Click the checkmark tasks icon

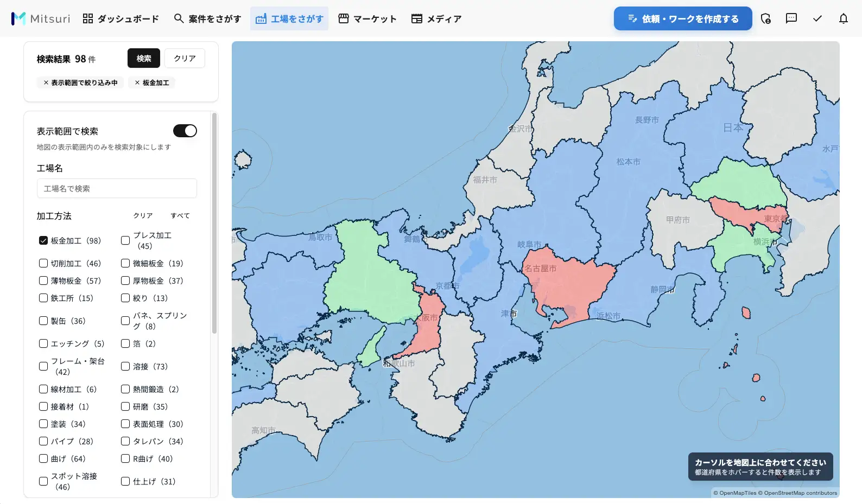(x=817, y=18)
